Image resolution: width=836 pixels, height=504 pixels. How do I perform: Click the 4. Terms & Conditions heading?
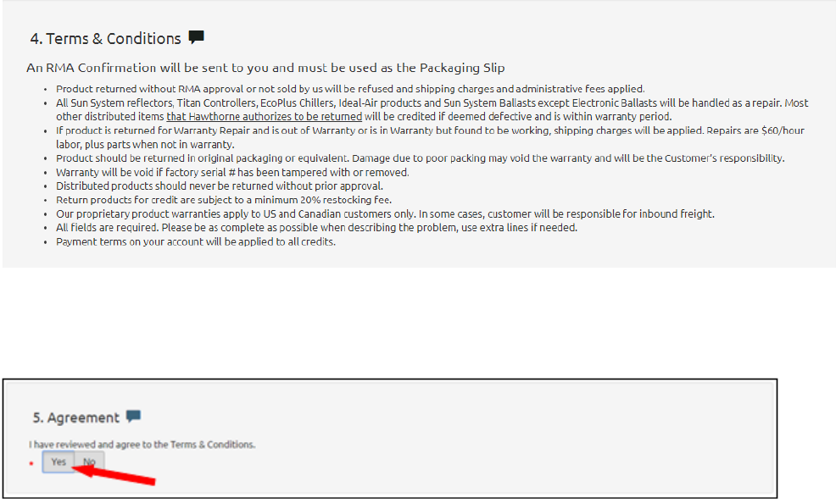(106, 39)
